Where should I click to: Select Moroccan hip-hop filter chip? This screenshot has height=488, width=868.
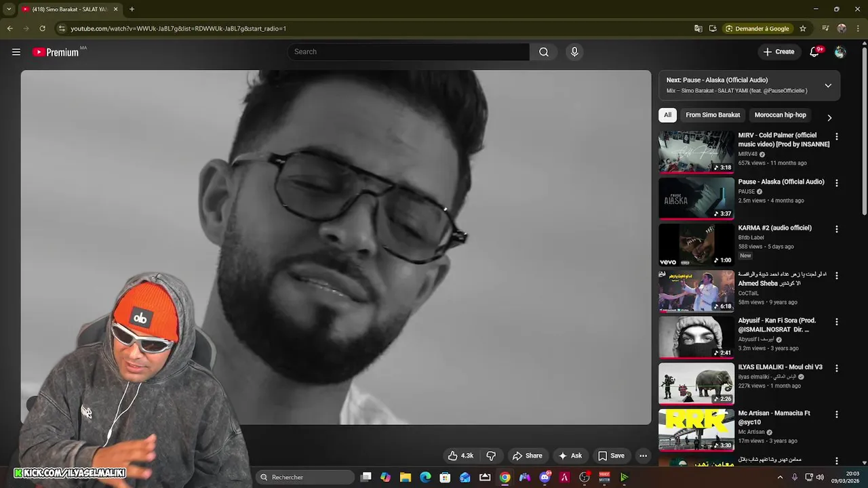point(781,115)
